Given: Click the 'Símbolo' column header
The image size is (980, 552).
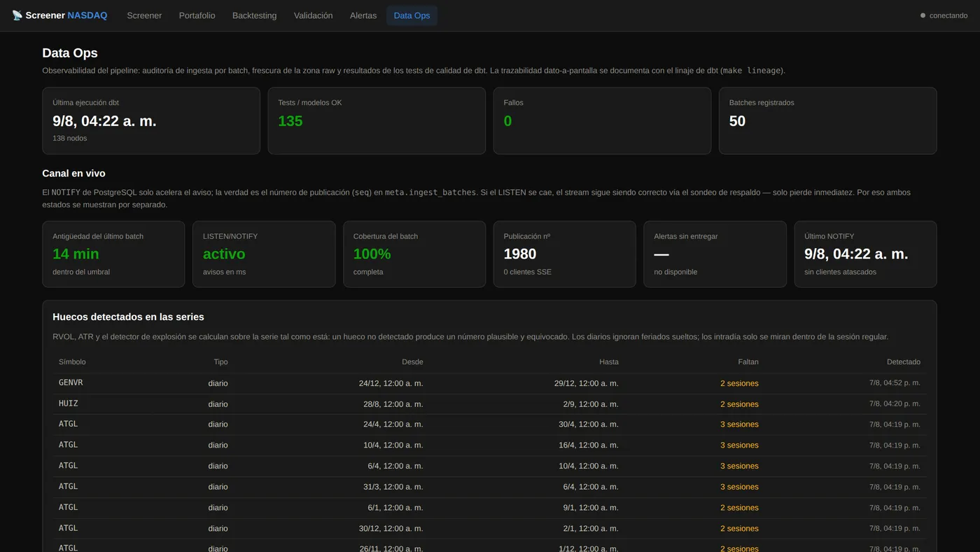Looking at the screenshot, I should click(72, 362).
